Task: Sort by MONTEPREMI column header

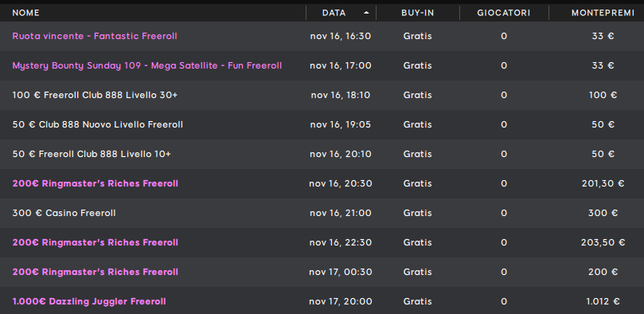Action: point(603,13)
